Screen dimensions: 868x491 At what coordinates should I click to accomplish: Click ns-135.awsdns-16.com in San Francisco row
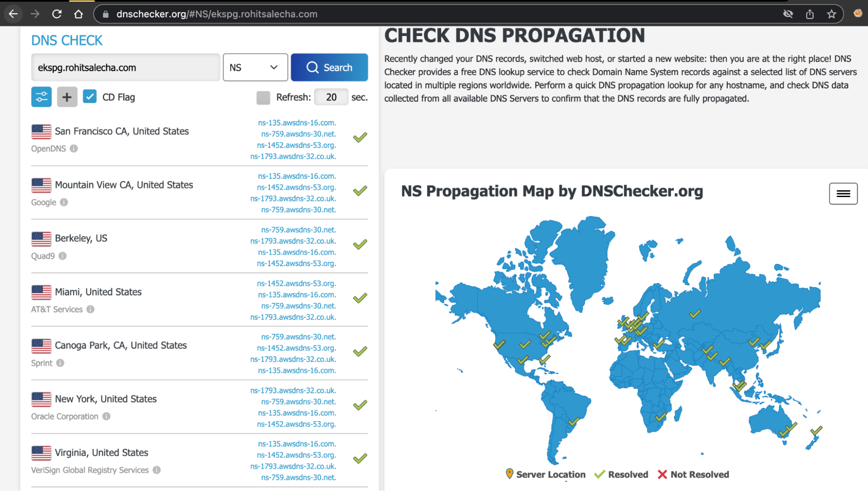pyautogui.click(x=297, y=122)
